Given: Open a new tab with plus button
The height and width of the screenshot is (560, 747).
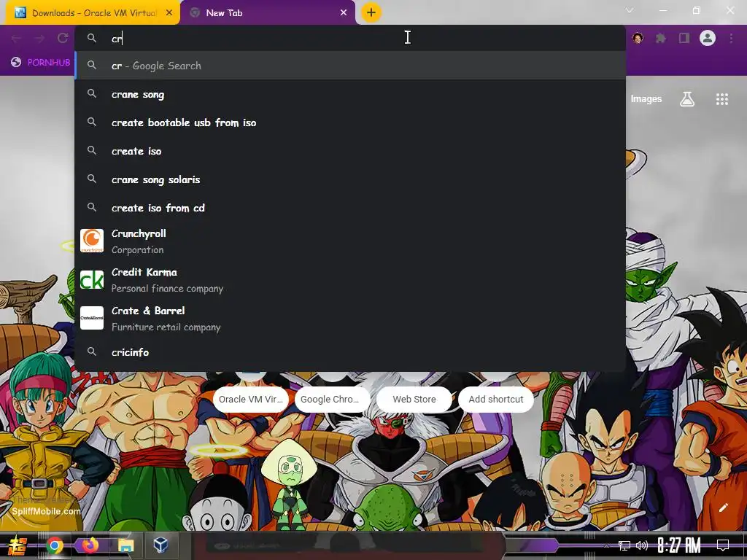Looking at the screenshot, I should coord(371,12).
